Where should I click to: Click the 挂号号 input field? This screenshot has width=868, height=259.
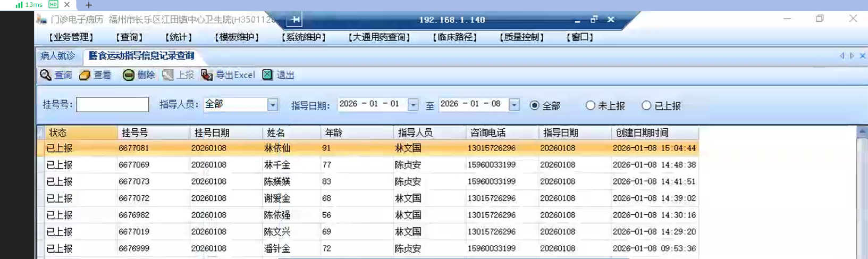(x=113, y=104)
